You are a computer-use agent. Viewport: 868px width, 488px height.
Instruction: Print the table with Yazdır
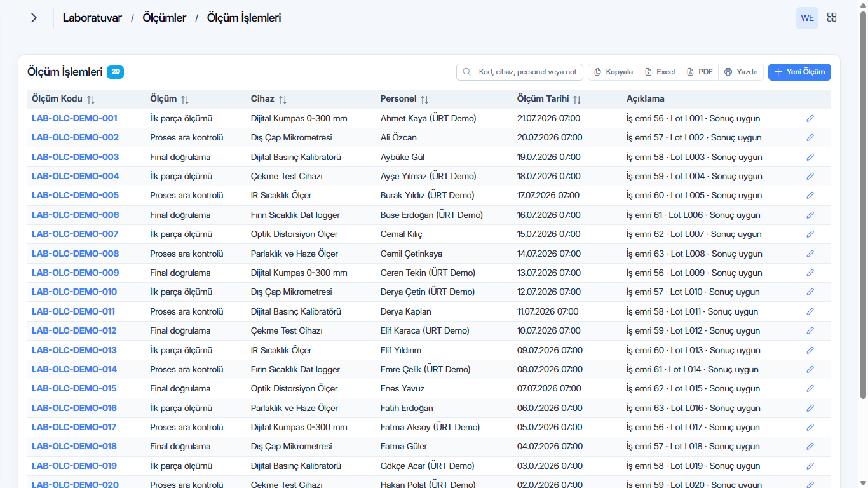[x=741, y=72]
